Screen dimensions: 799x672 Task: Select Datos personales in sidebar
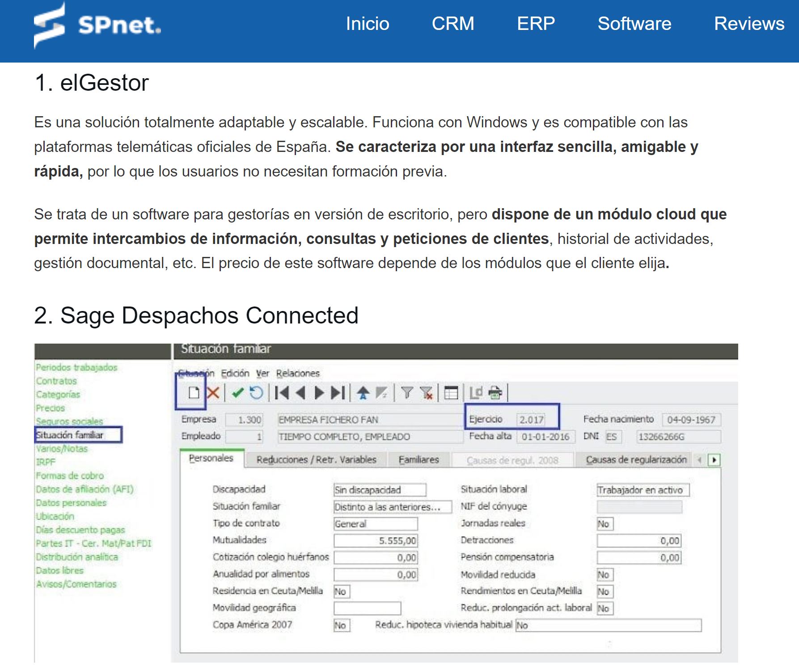[71, 503]
